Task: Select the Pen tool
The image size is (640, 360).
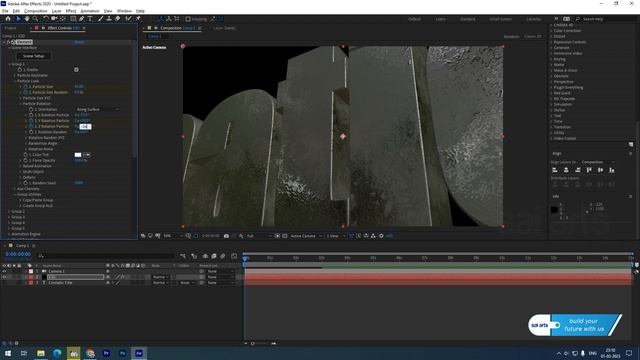Action: (82, 19)
